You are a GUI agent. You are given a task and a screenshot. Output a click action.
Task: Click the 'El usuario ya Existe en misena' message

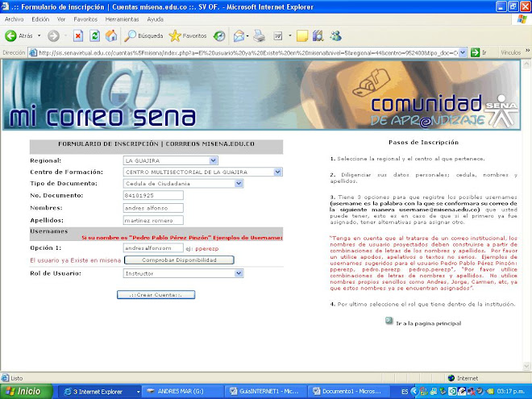(x=75, y=260)
